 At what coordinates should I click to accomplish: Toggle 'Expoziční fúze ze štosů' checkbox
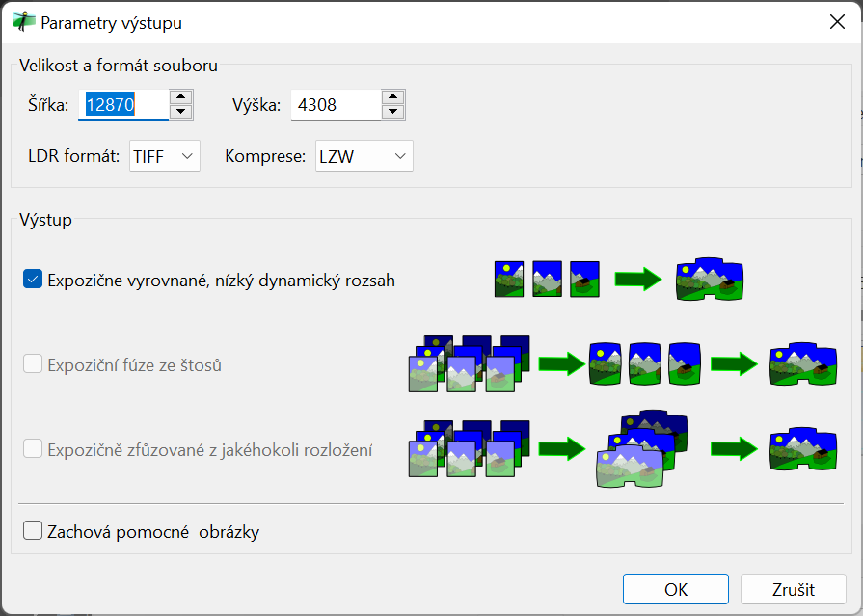pos(33,364)
